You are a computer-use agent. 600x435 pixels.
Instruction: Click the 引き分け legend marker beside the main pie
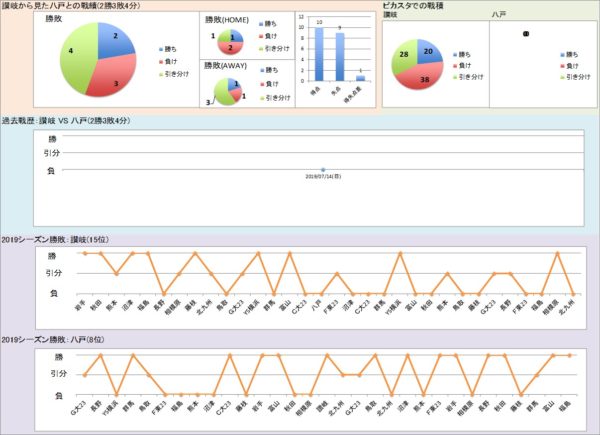tap(160, 74)
